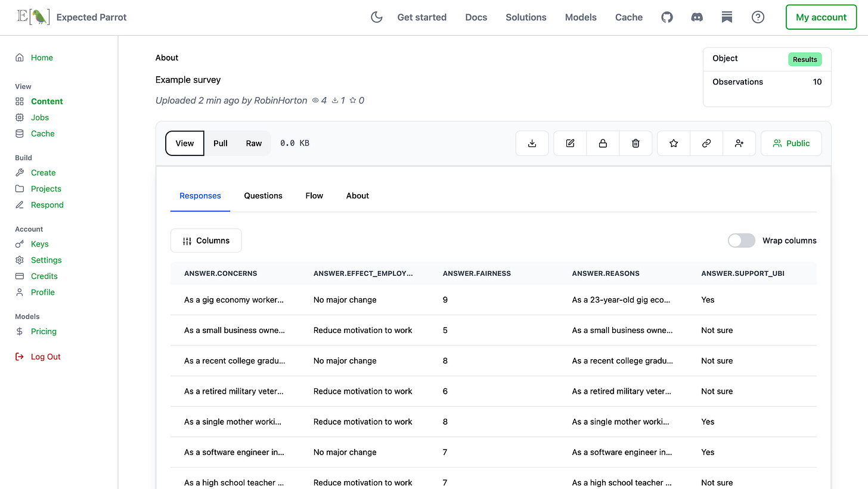Click the RobinHorton uploader name

280,101
